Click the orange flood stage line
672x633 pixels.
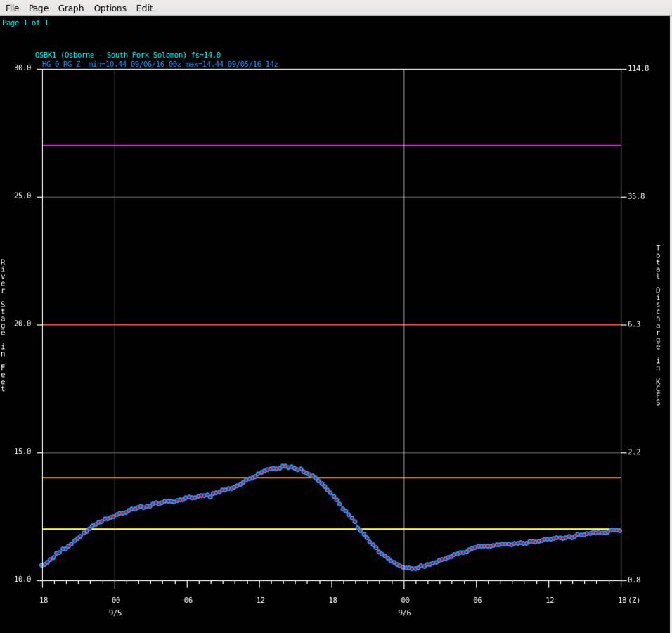tap(331, 478)
